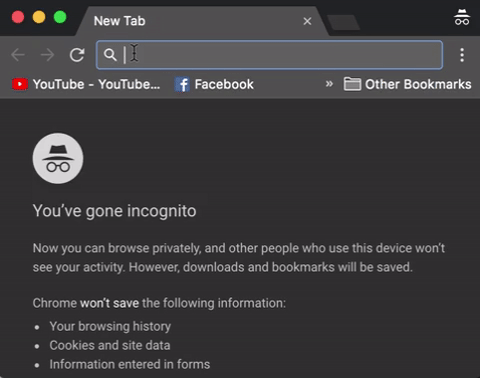This screenshot has width=480, height=378.
Task: Open the Facebook bookmark
Action: click(x=214, y=84)
